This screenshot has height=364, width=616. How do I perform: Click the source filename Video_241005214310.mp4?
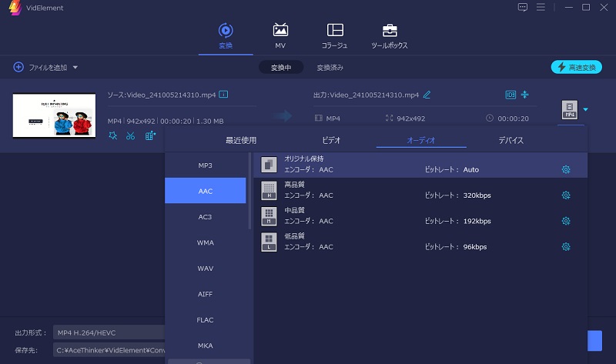171,95
